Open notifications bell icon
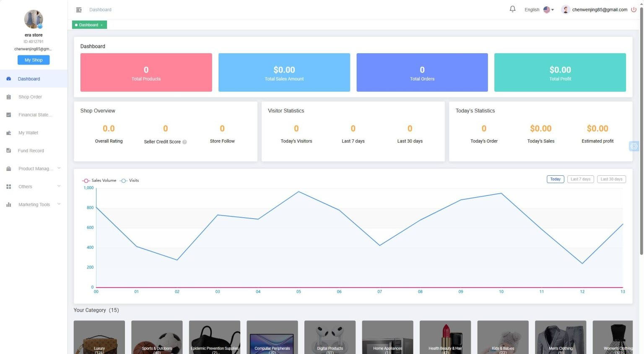 pyautogui.click(x=512, y=9)
